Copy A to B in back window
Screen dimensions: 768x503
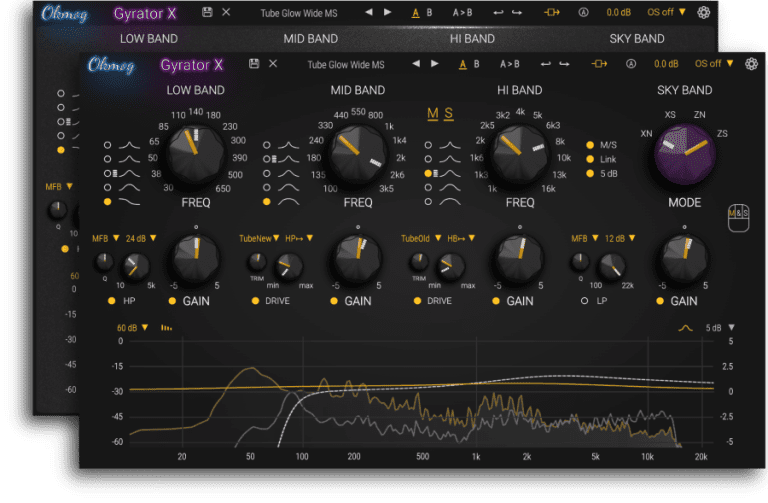(x=462, y=13)
